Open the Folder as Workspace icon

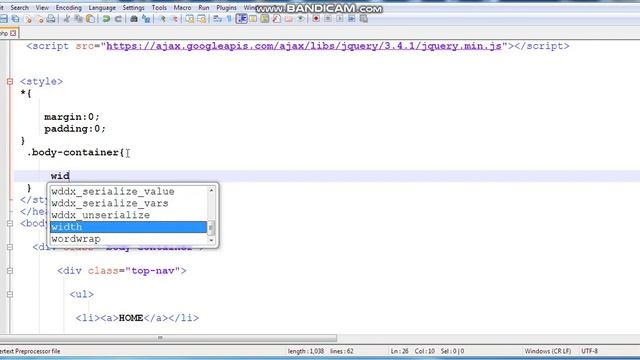[289, 19]
